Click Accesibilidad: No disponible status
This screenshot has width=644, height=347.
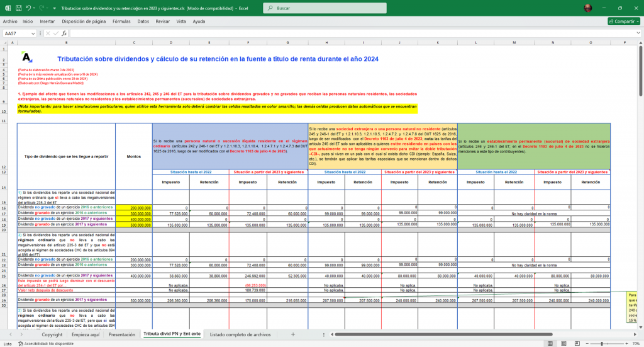(x=46, y=343)
